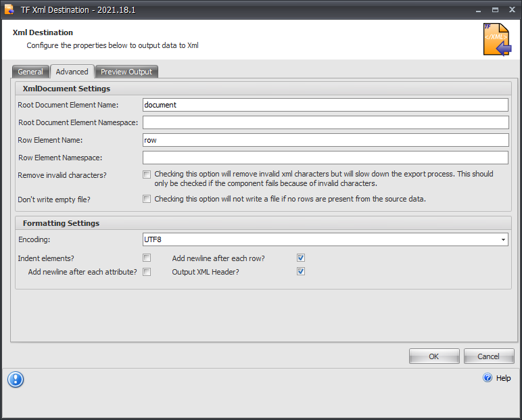The height and width of the screenshot is (420, 522).
Task: Select the Advanced tab
Action: click(72, 72)
